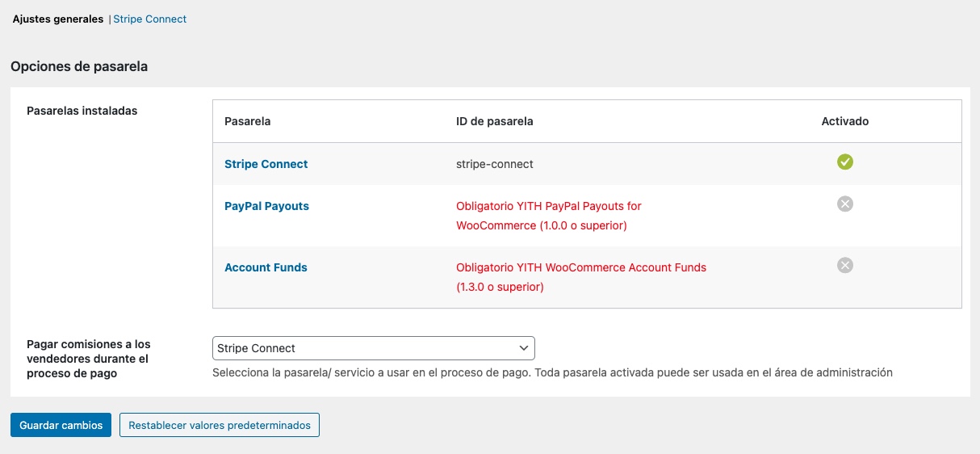Click the red Account Funds requirement notice
This screenshot has width=980, height=454.
pos(580,277)
